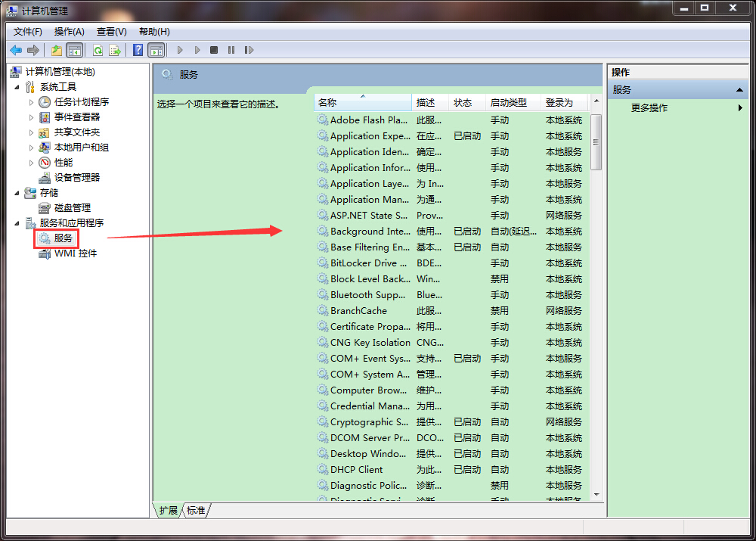
Task: Click the Refresh toolbar icon
Action: point(98,51)
